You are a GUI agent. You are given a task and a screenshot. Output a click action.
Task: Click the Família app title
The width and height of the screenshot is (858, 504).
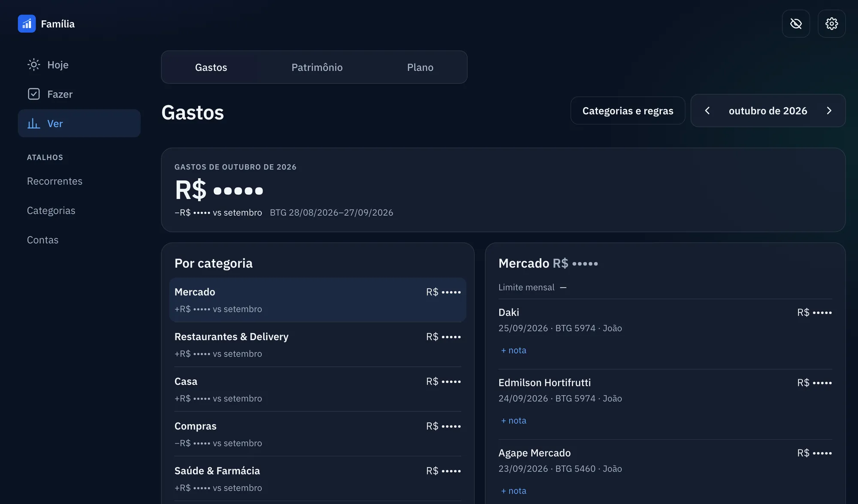pos(58,24)
